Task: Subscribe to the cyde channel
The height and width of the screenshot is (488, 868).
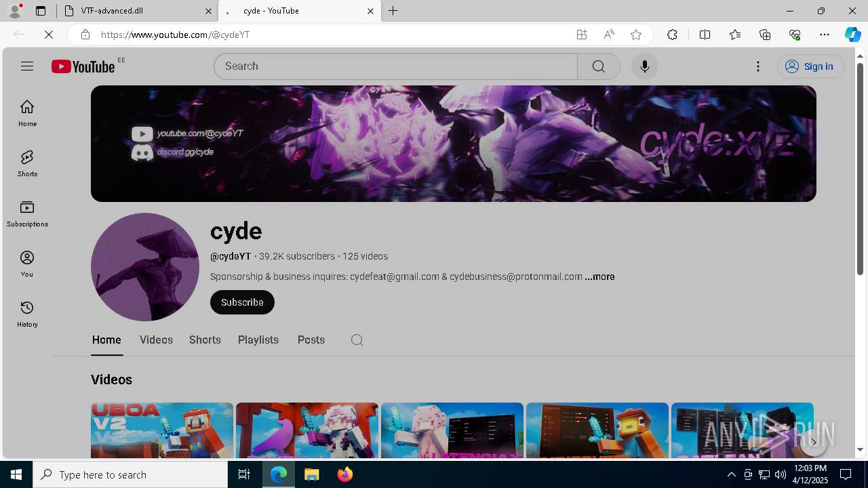Action: pos(242,302)
